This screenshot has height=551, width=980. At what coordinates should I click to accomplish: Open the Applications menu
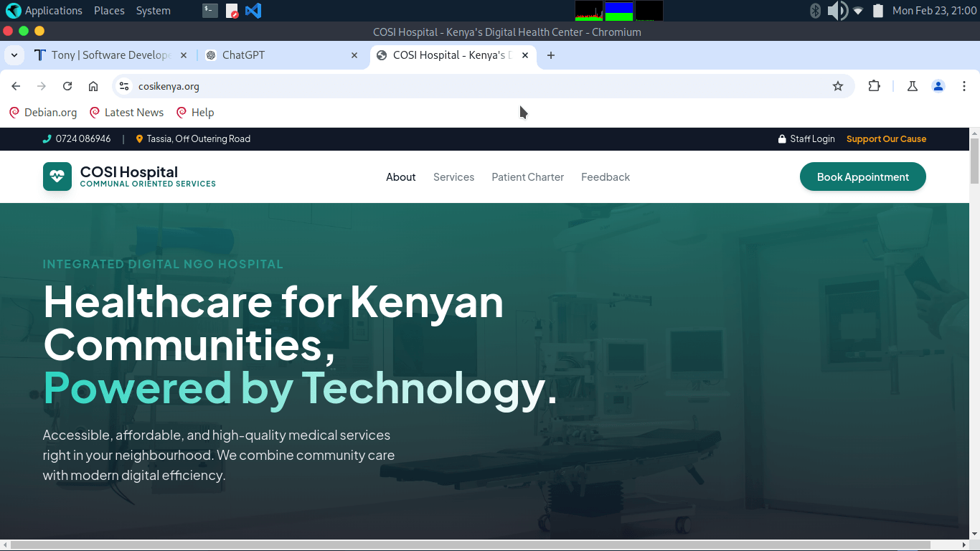click(44, 11)
